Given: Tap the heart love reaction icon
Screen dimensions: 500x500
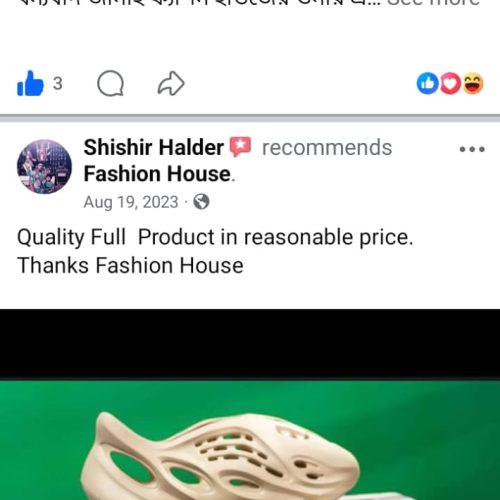Looking at the screenshot, I should point(450,83).
